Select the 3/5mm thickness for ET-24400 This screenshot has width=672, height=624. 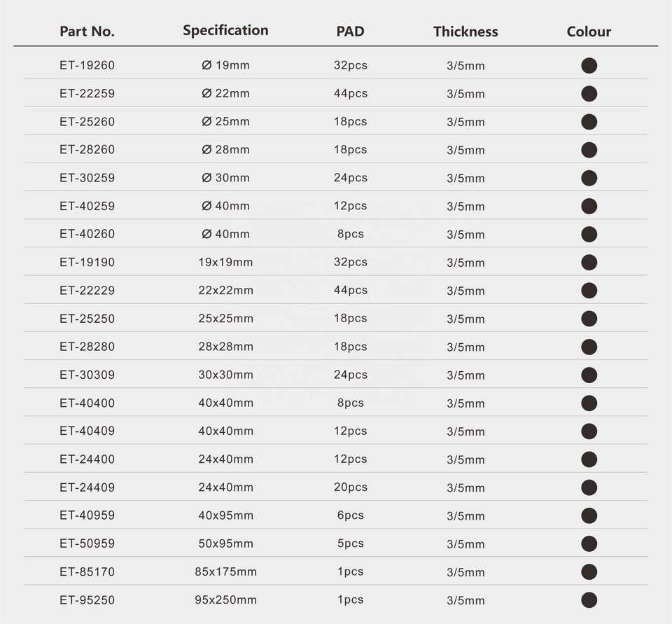tap(465, 459)
